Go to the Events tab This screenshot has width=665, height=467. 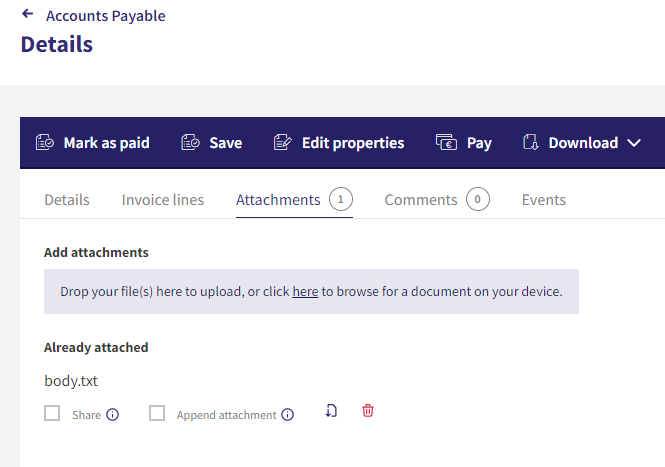click(544, 200)
